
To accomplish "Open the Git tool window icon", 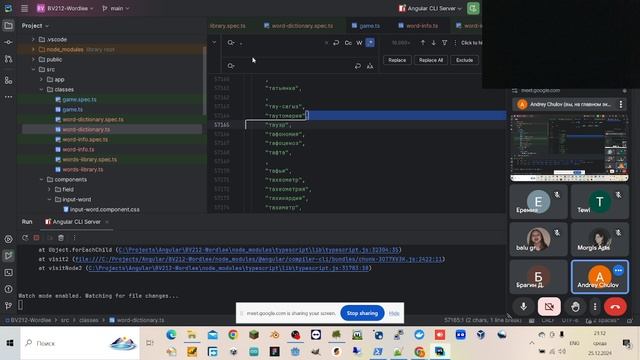I will pyautogui.click(x=8, y=305).
